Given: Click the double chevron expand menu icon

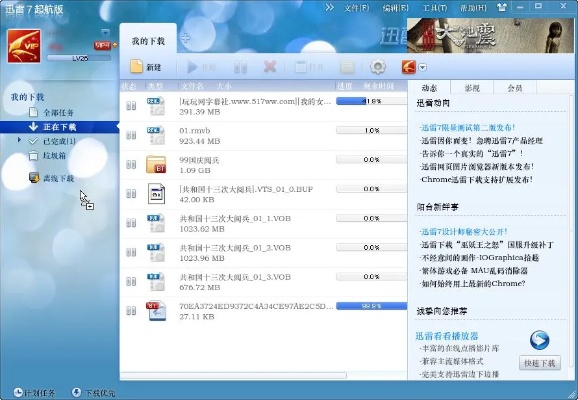Looking at the screenshot, I should pos(330,7).
